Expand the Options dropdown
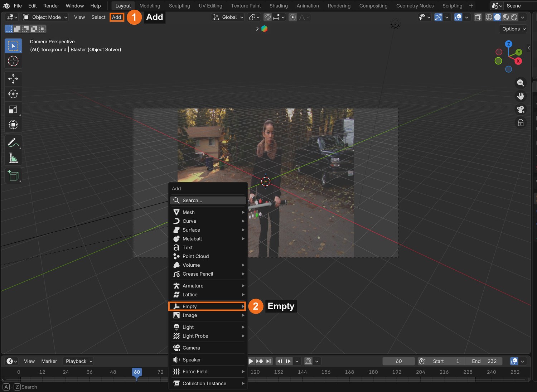The height and width of the screenshot is (392, 537). (513, 29)
